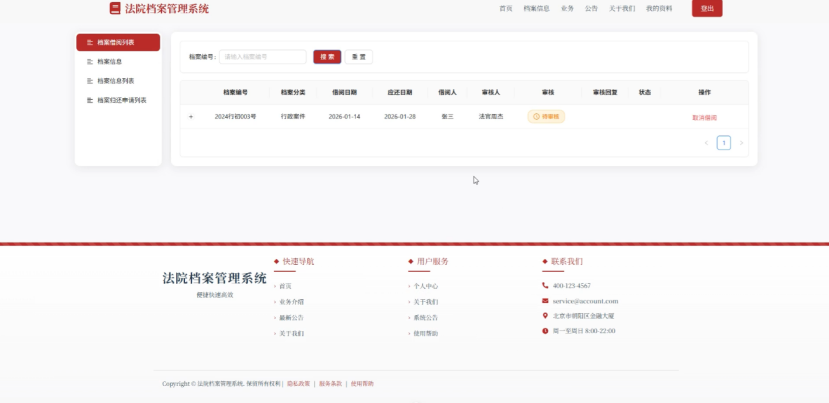Image resolution: width=829 pixels, height=403 pixels.
Task: Click borrower cell 张三
Action: tap(447, 116)
